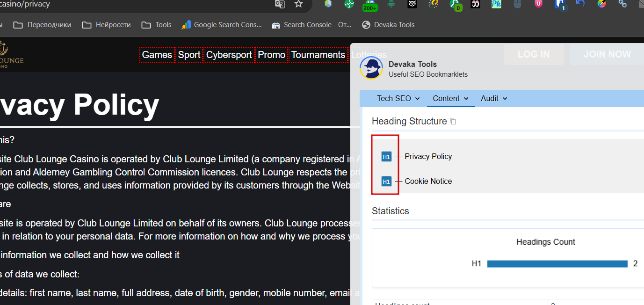Open the green android robot extension
The width and height of the screenshot is (644, 305).
click(x=391, y=4)
